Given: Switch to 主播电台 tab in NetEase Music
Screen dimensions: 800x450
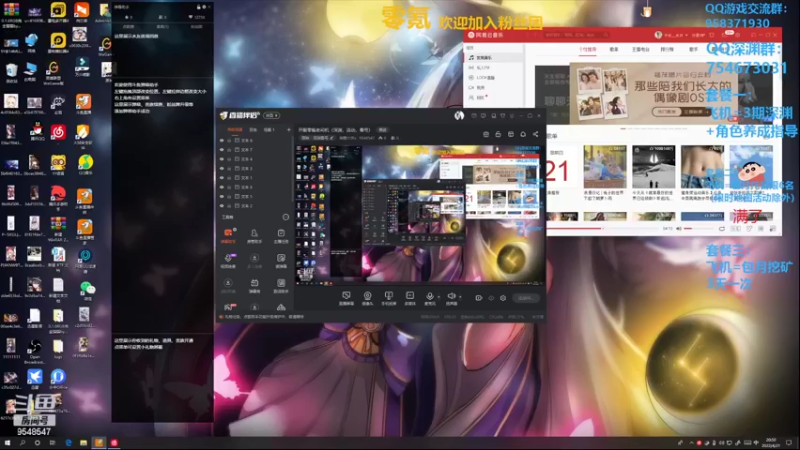Looking at the screenshot, I should pyautogui.click(x=640, y=49).
